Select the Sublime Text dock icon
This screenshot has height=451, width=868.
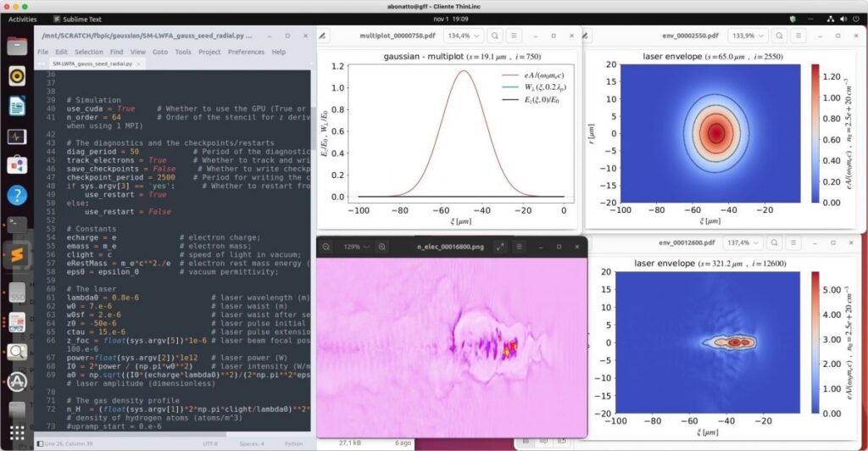coord(17,255)
